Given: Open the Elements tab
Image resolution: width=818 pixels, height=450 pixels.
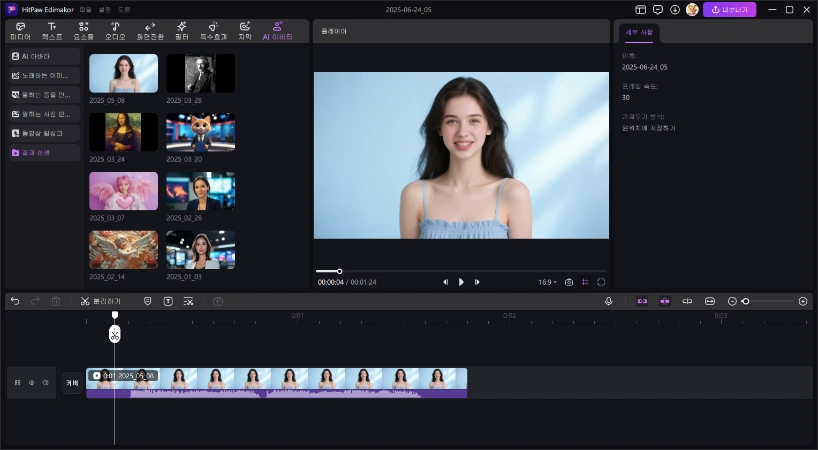Looking at the screenshot, I should 83,31.
